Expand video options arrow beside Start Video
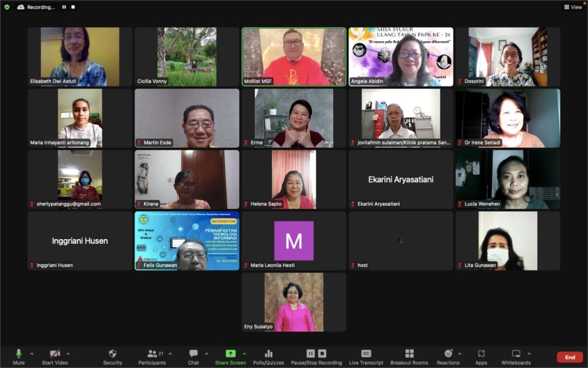The height and width of the screenshot is (368, 588). [68, 354]
